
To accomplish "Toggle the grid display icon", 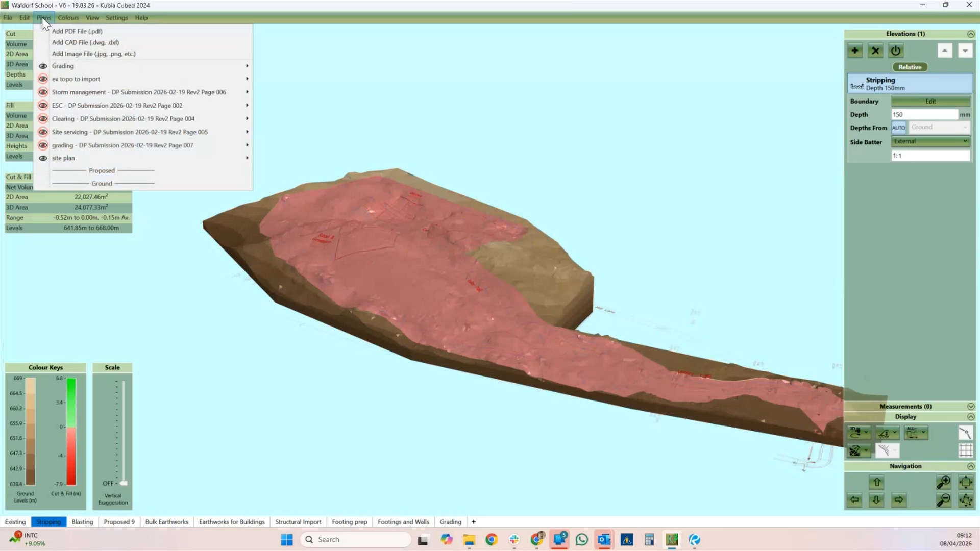I will (965, 450).
